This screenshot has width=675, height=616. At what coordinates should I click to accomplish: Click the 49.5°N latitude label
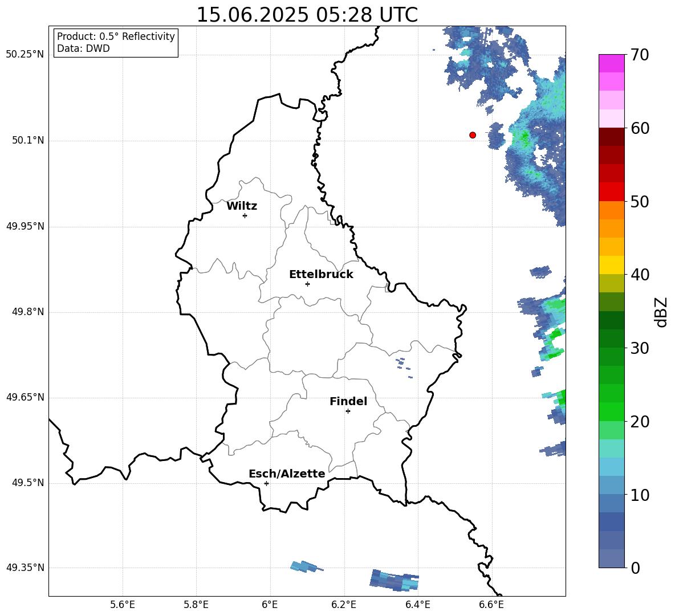tap(28, 483)
